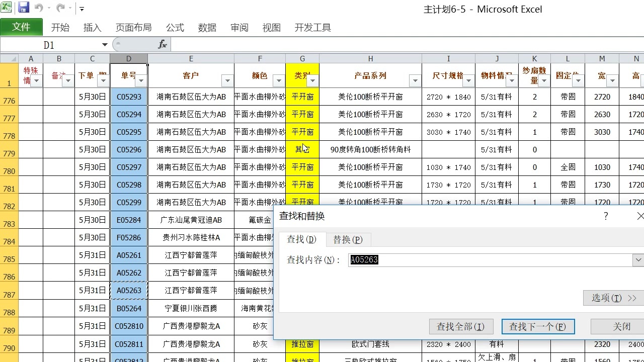Open the filter dropdown for 固定位 column
The image size is (644, 362).
tap(578, 81)
